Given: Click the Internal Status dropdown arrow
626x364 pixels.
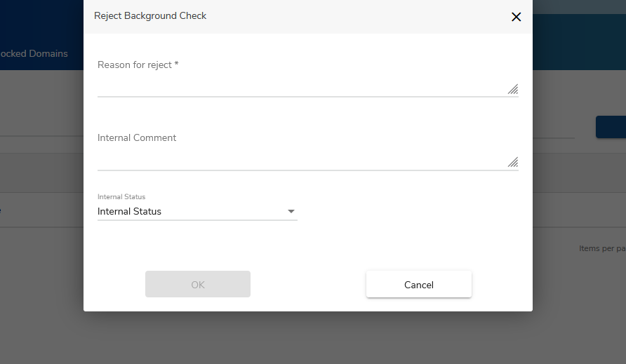Looking at the screenshot, I should click(291, 212).
